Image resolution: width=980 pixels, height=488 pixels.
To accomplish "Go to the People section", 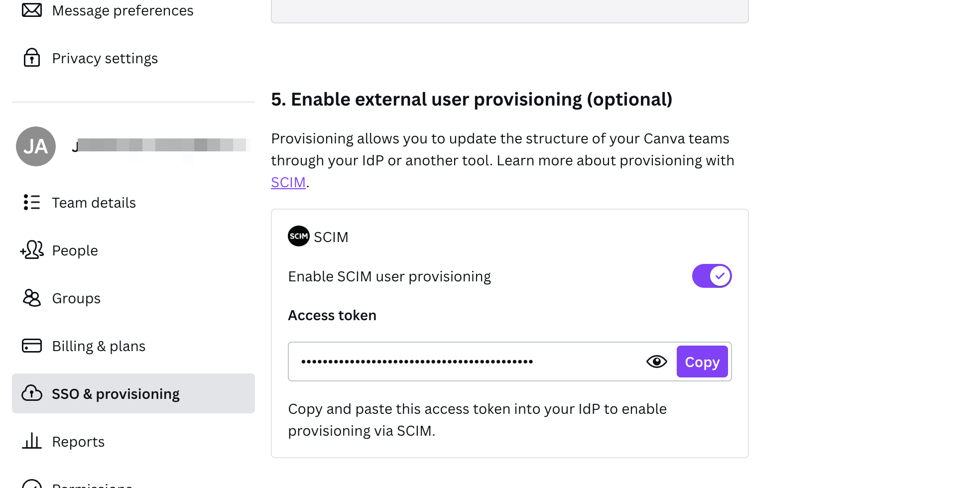I will [x=75, y=250].
